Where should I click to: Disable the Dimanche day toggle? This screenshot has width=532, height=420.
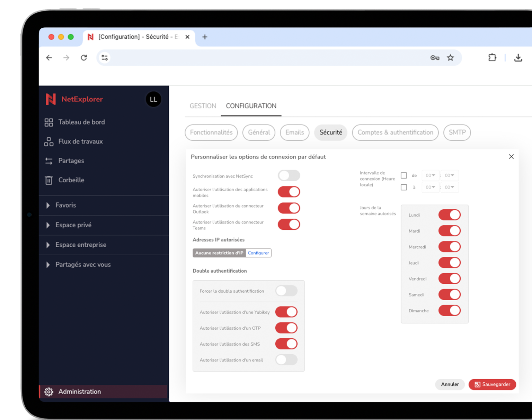450,311
